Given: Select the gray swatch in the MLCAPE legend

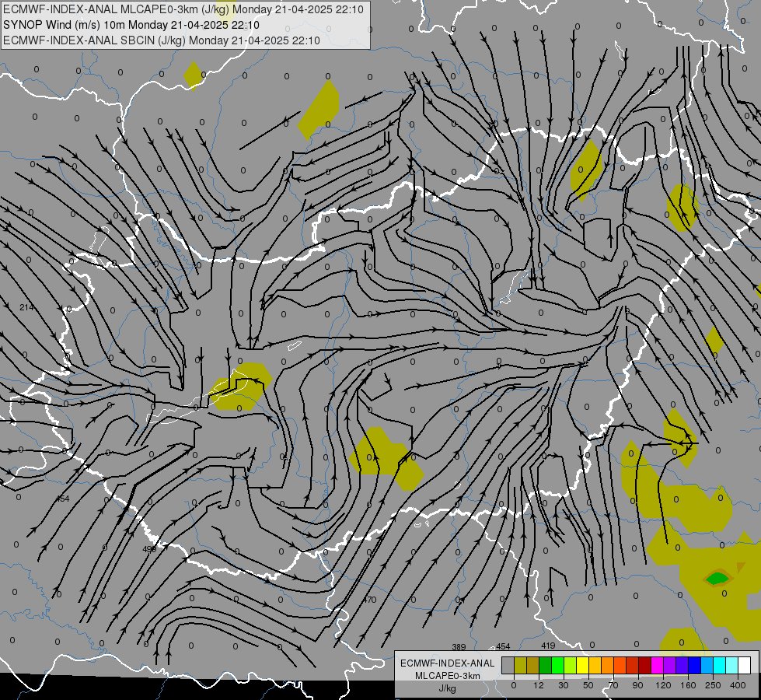Looking at the screenshot, I should point(508,665).
